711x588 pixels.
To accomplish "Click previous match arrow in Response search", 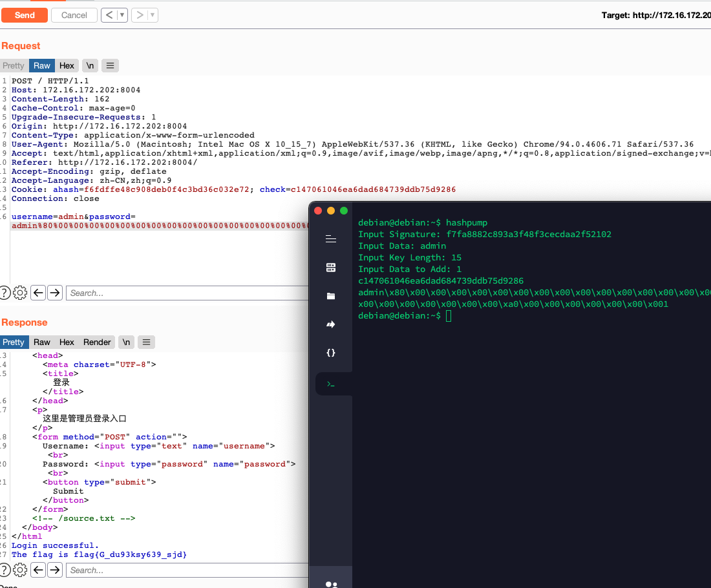I will click(39, 570).
